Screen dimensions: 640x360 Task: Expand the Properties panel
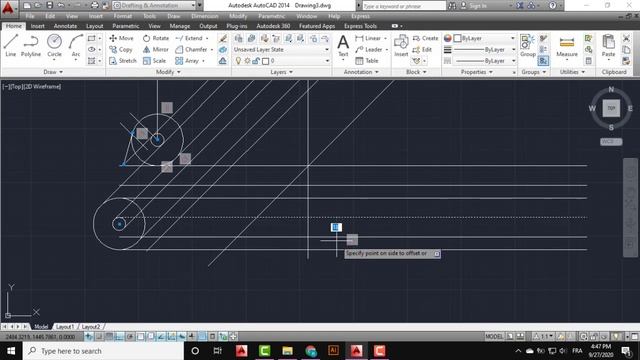point(476,72)
